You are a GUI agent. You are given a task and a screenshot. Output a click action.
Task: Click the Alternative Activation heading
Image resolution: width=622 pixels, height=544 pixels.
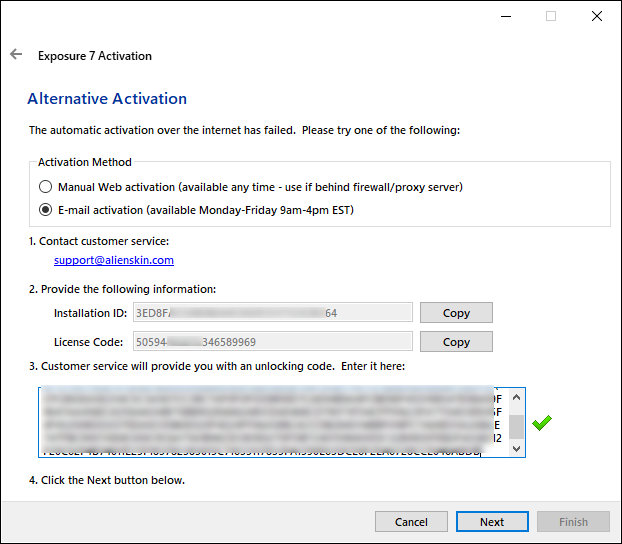[x=107, y=99]
